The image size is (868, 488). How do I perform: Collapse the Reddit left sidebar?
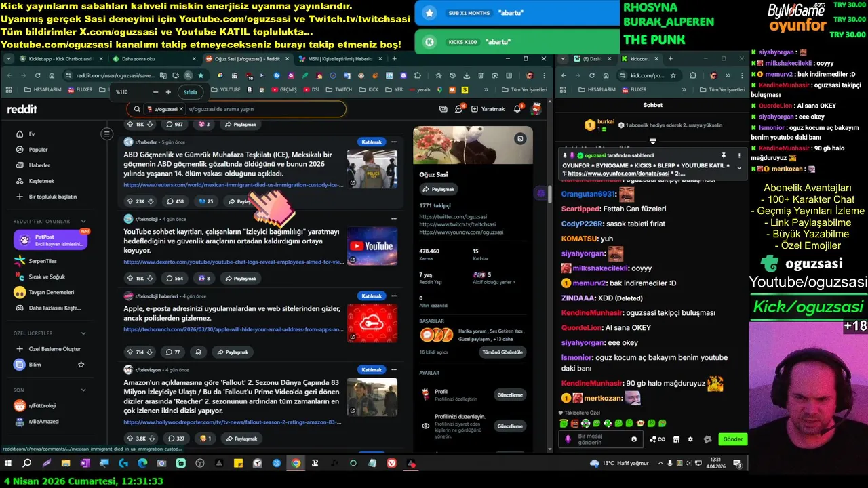coord(106,134)
